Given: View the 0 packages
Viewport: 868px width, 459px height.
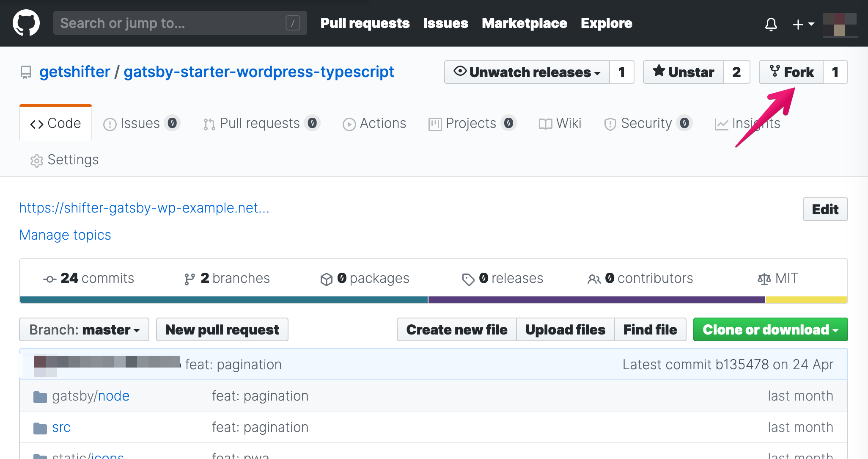Looking at the screenshot, I should pos(365,278).
